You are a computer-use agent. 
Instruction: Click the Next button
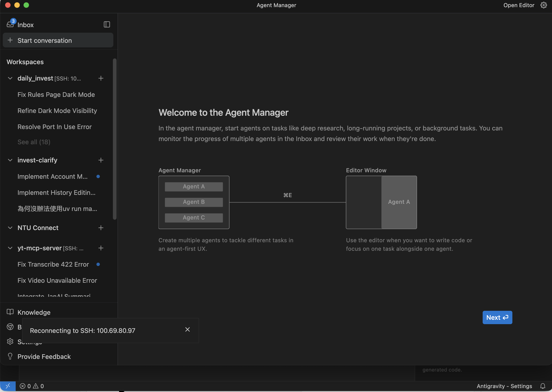(x=497, y=317)
